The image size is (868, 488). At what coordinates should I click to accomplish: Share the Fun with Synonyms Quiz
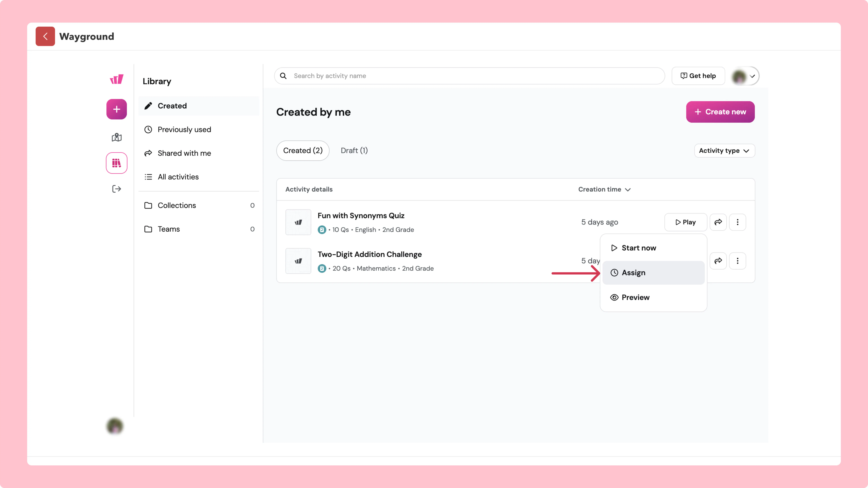coord(718,222)
